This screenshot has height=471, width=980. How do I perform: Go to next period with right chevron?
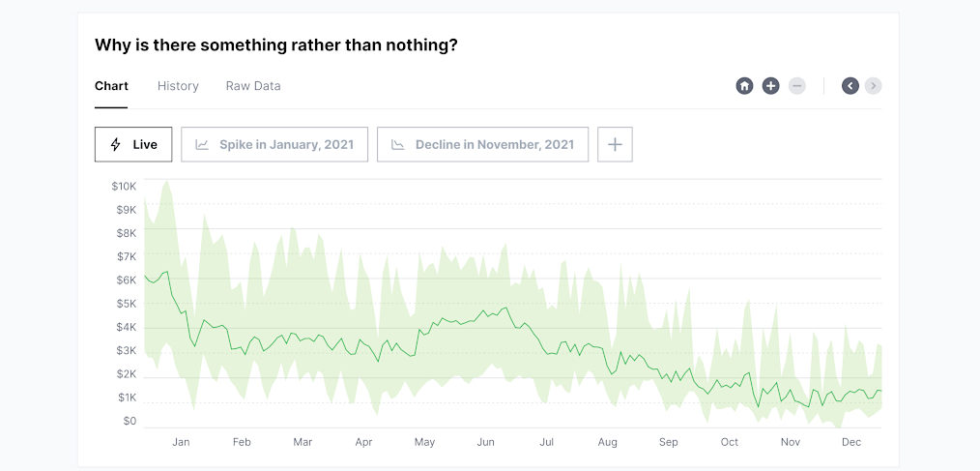[873, 86]
